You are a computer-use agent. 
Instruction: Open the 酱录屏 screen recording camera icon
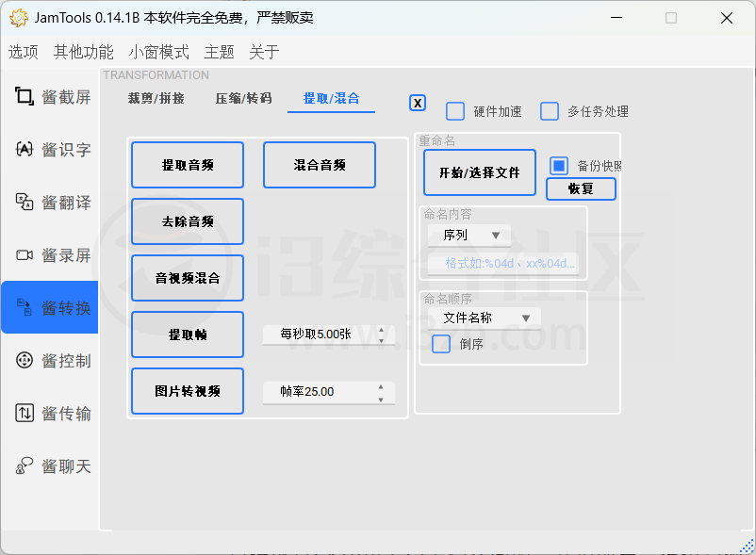[x=25, y=254]
